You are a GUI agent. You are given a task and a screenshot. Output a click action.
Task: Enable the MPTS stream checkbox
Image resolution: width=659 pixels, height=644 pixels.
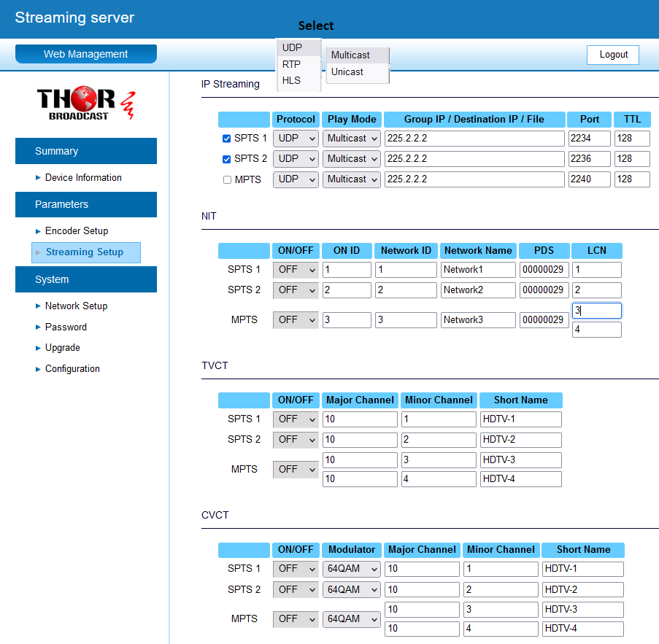[x=227, y=179]
